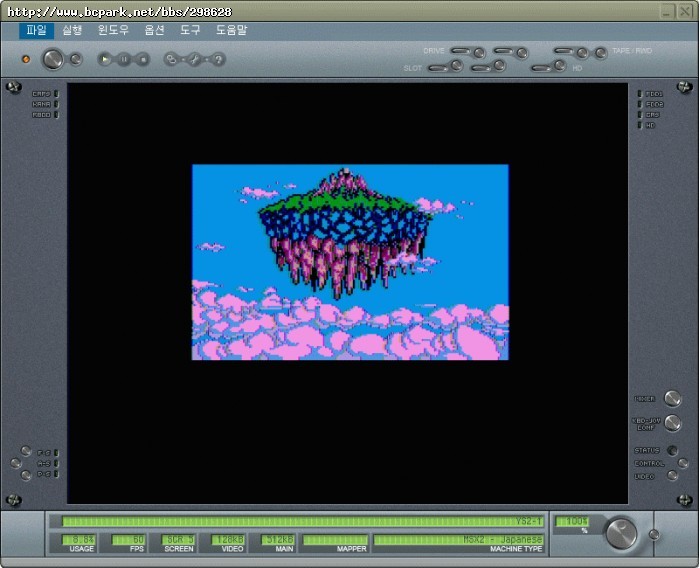Click the CONTROL round button
The height and width of the screenshot is (568, 700).
(x=683, y=463)
